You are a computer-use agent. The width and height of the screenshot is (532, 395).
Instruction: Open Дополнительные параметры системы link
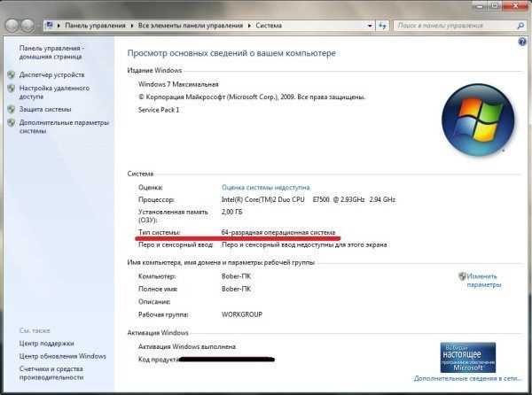coord(64,127)
